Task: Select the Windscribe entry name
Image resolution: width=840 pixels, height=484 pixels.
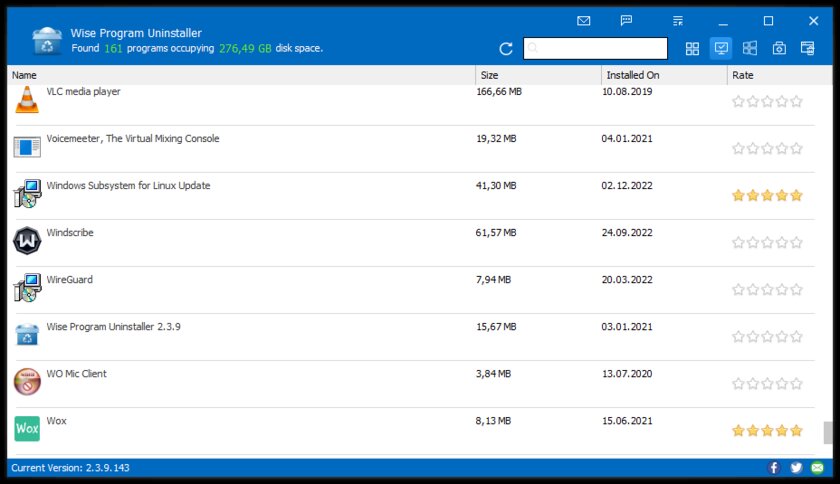Action: pyautogui.click(x=70, y=233)
